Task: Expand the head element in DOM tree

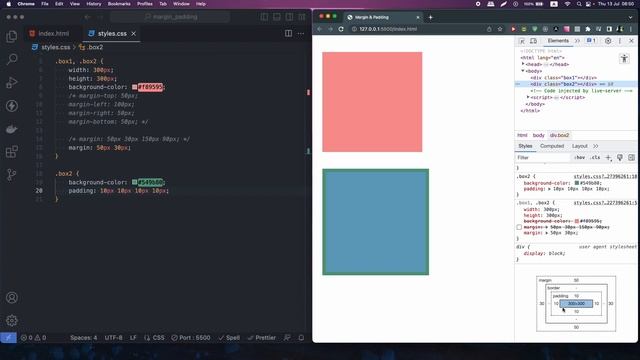Action: coord(523,64)
